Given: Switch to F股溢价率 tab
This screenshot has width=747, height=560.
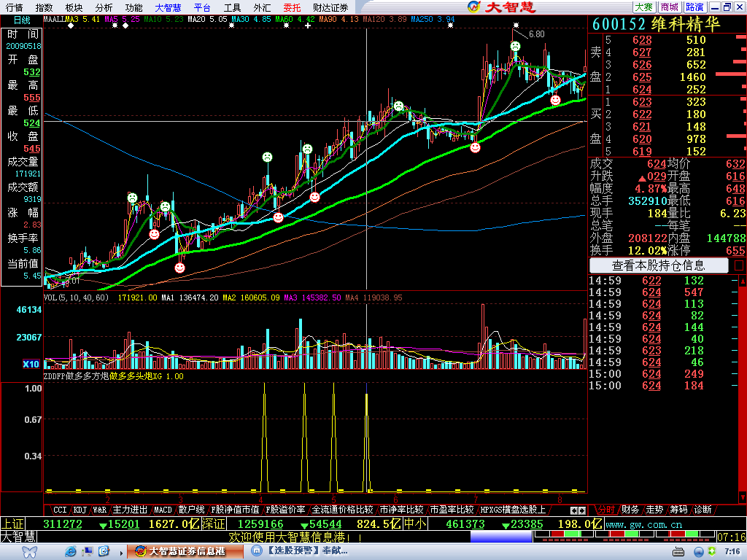Looking at the screenshot, I should pyautogui.click(x=285, y=510).
